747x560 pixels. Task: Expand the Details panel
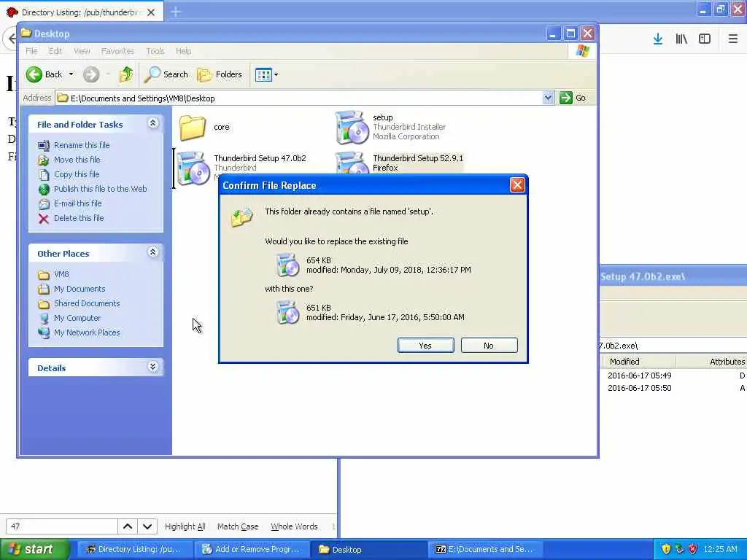153,367
